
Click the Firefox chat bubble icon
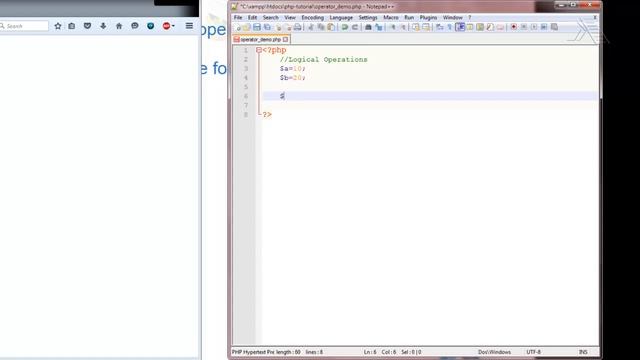pyautogui.click(x=135, y=26)
